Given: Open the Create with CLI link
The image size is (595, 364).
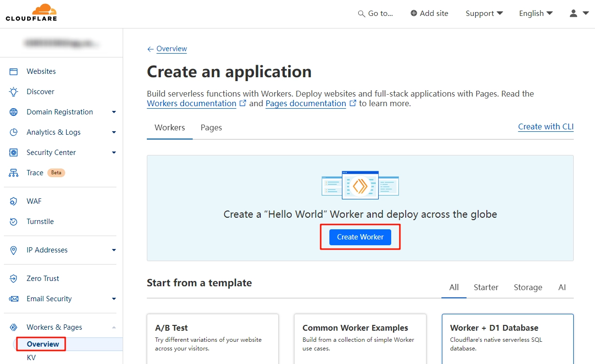Looking at the screenshot, I should click(x=545, y=126).
